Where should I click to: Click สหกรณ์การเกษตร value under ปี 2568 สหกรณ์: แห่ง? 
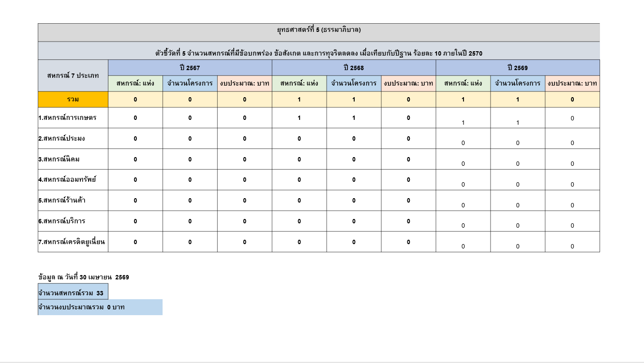(x=300, y=118)
